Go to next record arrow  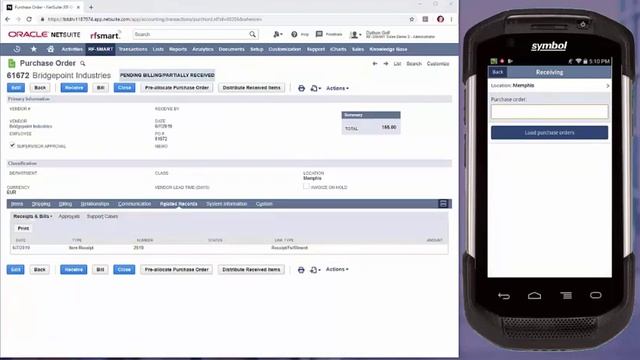[386, 64]
